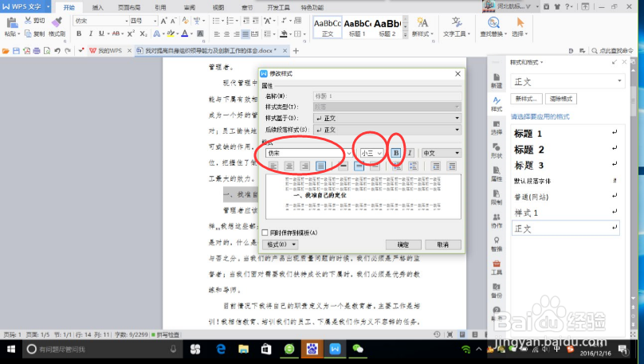Open the font name dropdown in dialog
644x364 pixels.
[x=348, y=153]
